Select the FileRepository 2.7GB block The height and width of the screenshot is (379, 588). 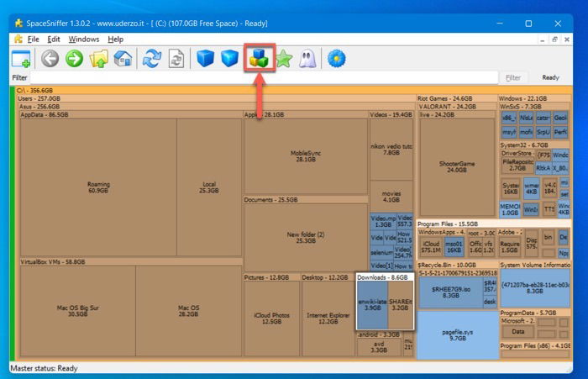click(517, 165)
